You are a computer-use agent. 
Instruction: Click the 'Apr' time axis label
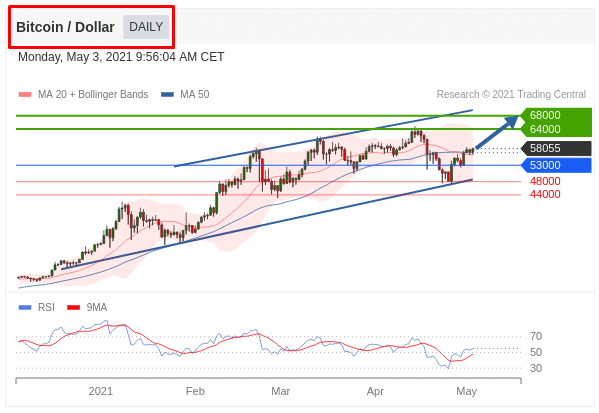point(375,392)
